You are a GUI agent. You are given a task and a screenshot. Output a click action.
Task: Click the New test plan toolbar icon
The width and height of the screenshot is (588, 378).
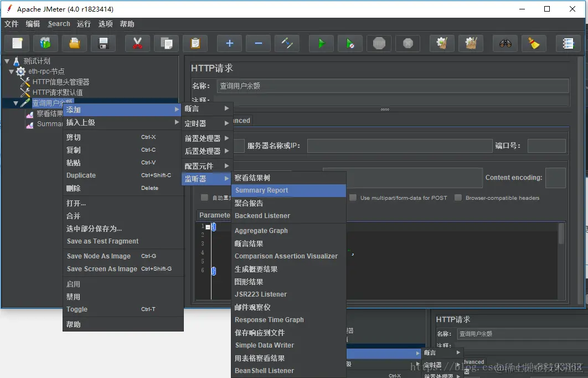point(17,44)
